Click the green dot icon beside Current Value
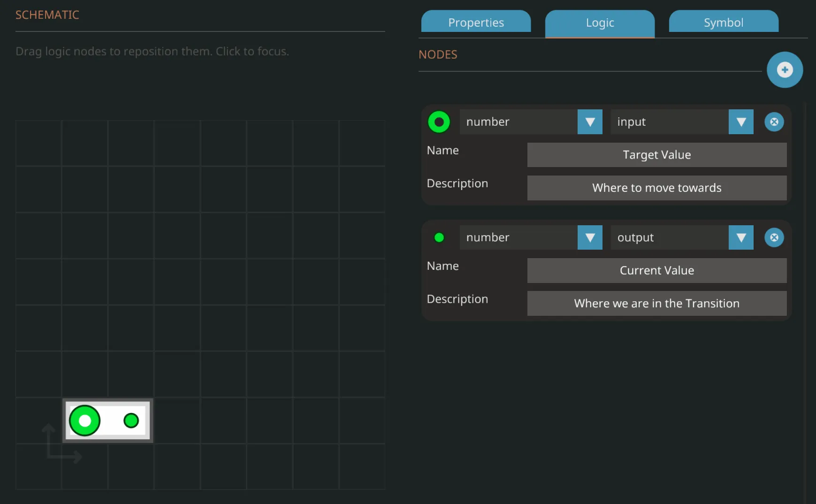Viewport: 816px width, 504px height. click(x=439, y=237)
